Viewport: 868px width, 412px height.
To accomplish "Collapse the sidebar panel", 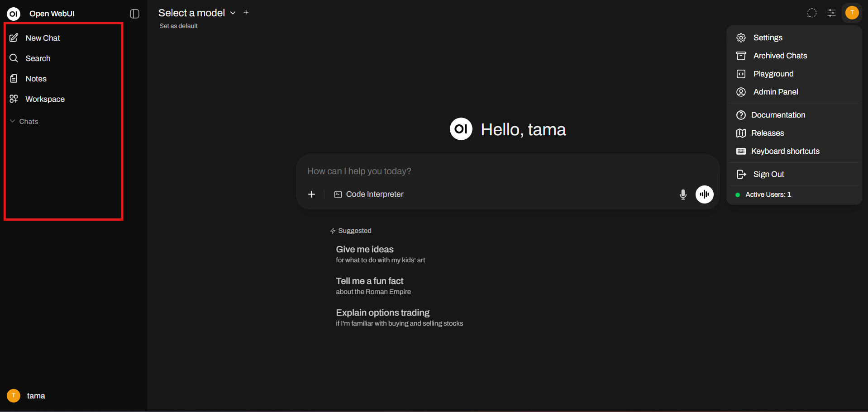I will coord(134,14).
